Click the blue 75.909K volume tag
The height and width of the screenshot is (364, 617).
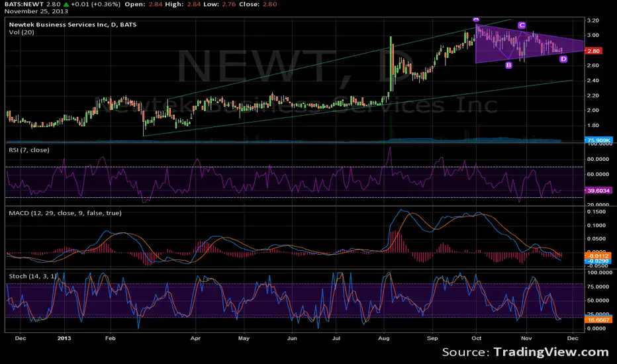click(x=598, y=140)
